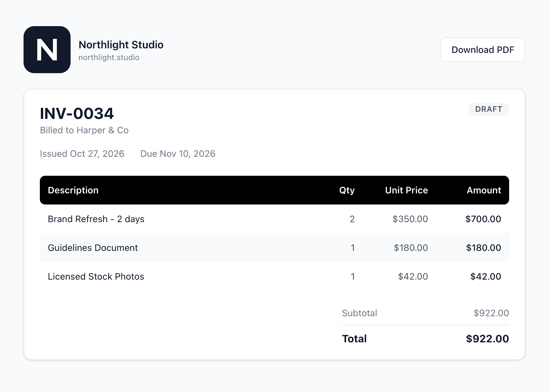The height and width of the screenshot is (392, 549).
Task: Click the $700.00 amount
Action: 483,219
